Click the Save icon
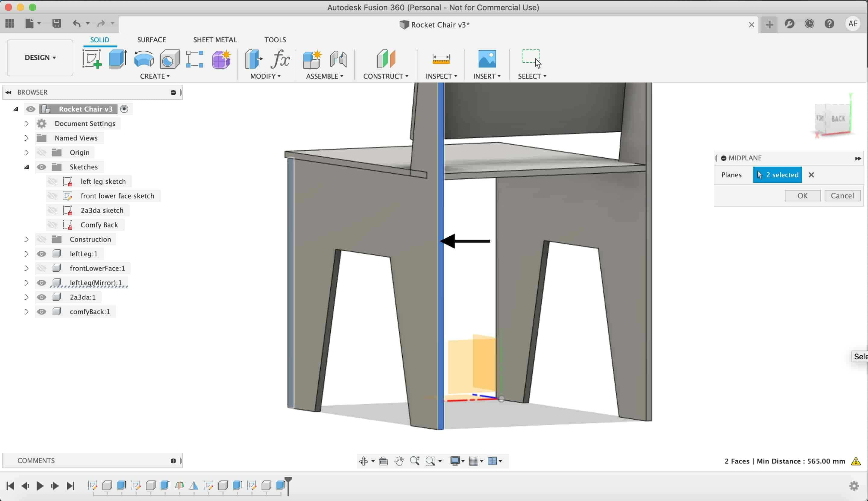 pyautogui.click(x=56, y=24)
